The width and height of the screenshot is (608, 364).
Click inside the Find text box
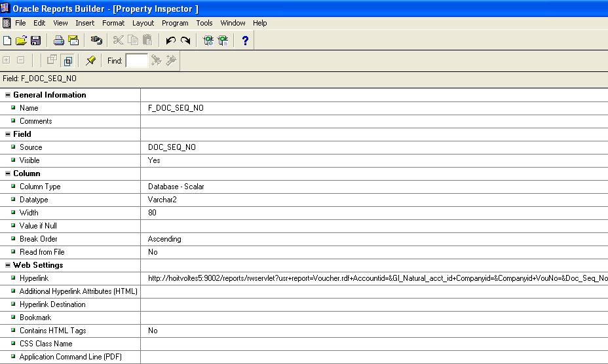tap(136, 60)
